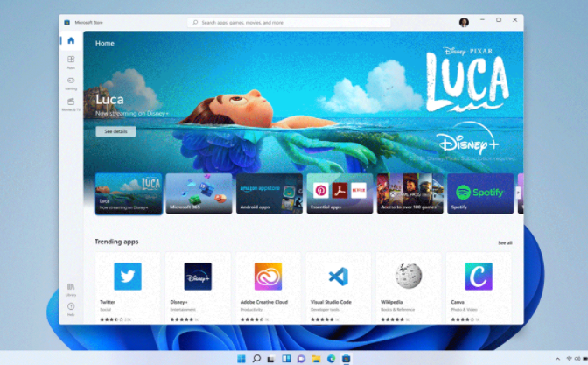Screen dimensions: 588x365
Task: Open the Apps section in the sidebar
Action: [71, 62]
